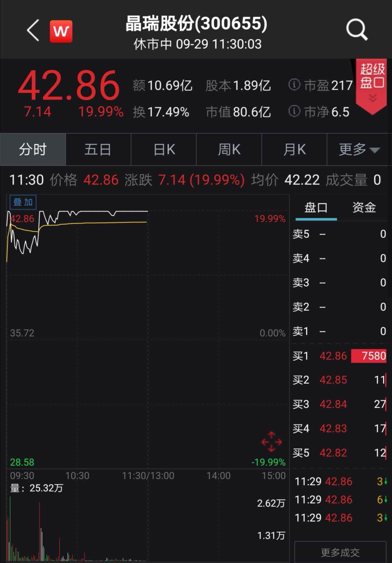
Task: Switch to the 五日 tab
Action: tap(98, 150)
